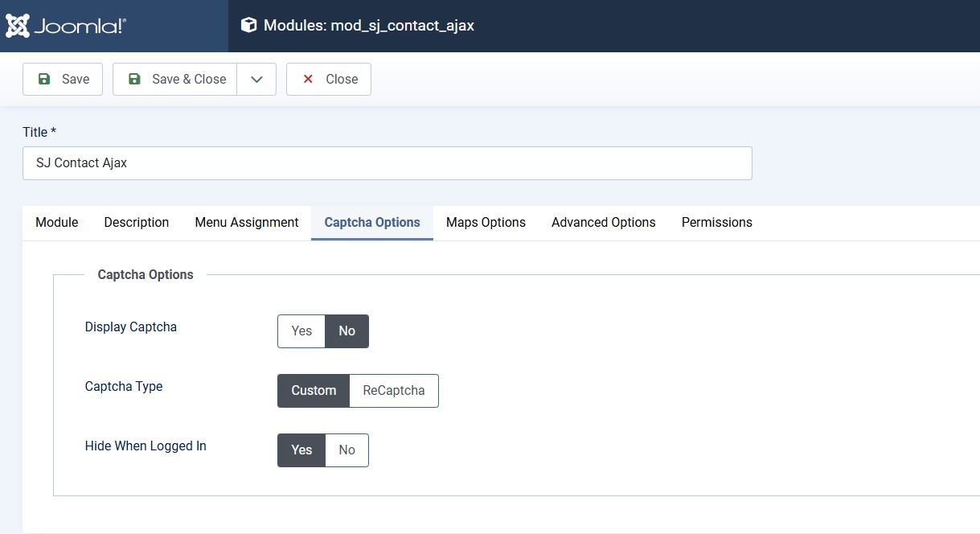Expand the save options dropdown arrow
Viewport: 980px width, 534px height.
(x=256, y=79)
